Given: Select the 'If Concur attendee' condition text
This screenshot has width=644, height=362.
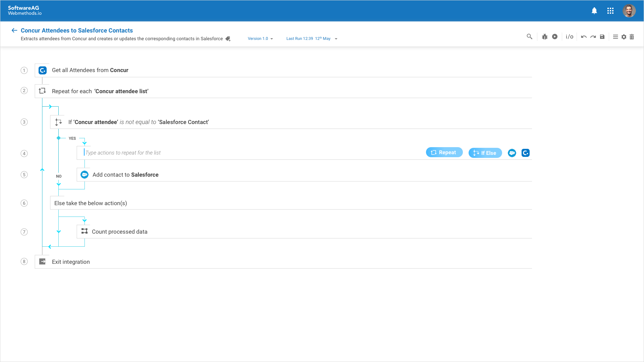Looking at the screenshot, I should click(x=139, y=122).
